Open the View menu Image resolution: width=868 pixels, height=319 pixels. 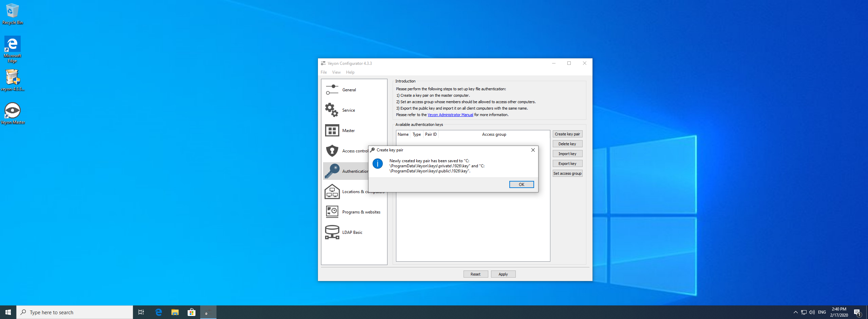(x=336, y=72)
